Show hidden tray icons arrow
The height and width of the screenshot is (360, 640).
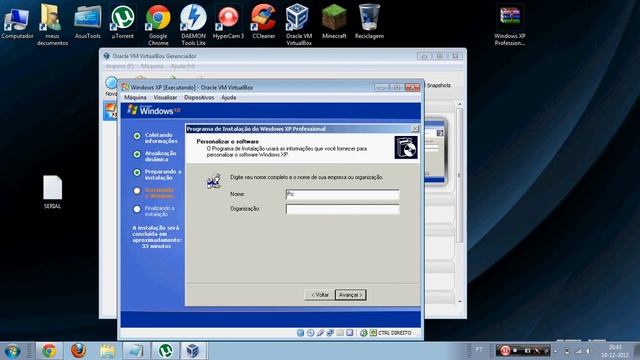pyautogui.click(x=556, y=351)
